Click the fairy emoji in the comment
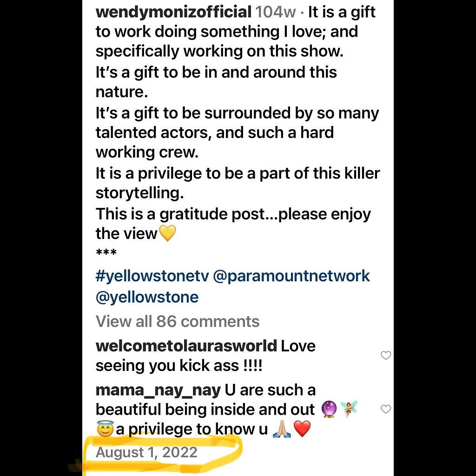Screen dimensions: 476x476 pyautogui.click(x=349, y=410)
